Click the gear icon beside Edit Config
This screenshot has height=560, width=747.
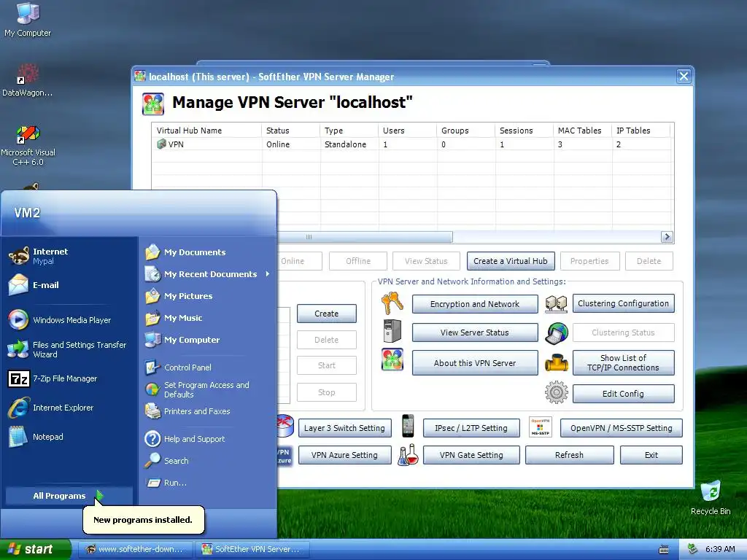pos(557,392)
